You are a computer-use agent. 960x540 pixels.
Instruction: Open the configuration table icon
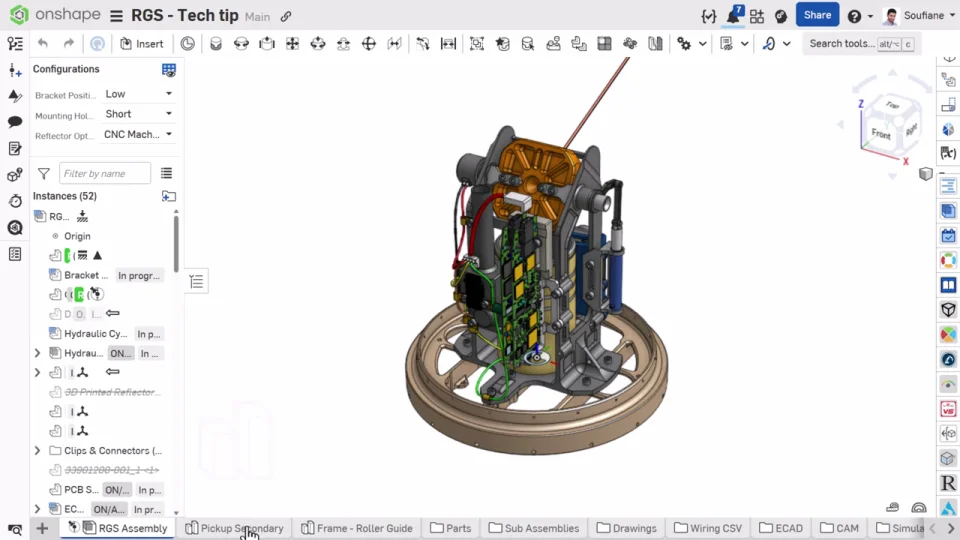pos(168,70)
